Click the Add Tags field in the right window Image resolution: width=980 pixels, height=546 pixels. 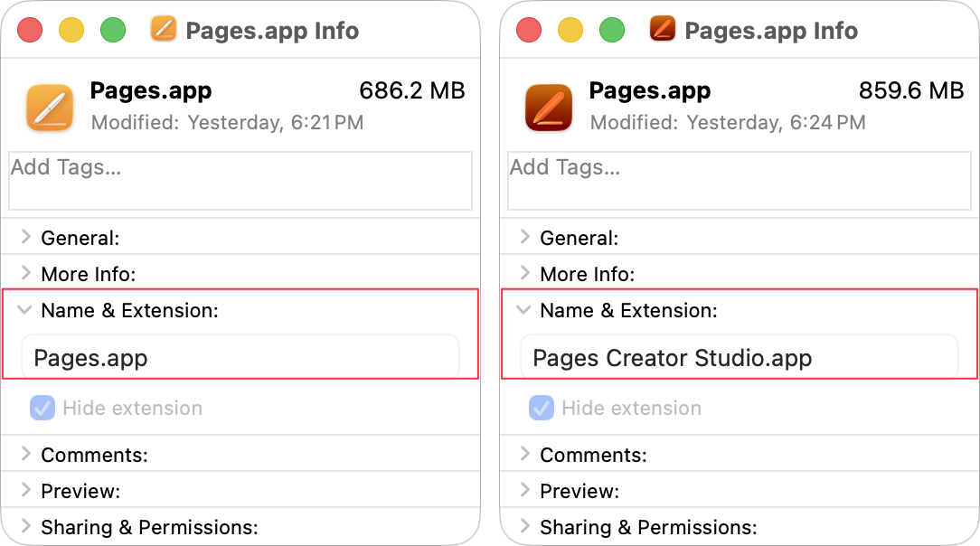(740, 181)
